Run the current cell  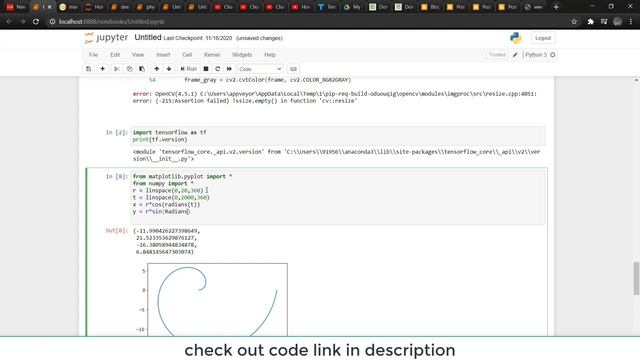[x=189, y=69]
